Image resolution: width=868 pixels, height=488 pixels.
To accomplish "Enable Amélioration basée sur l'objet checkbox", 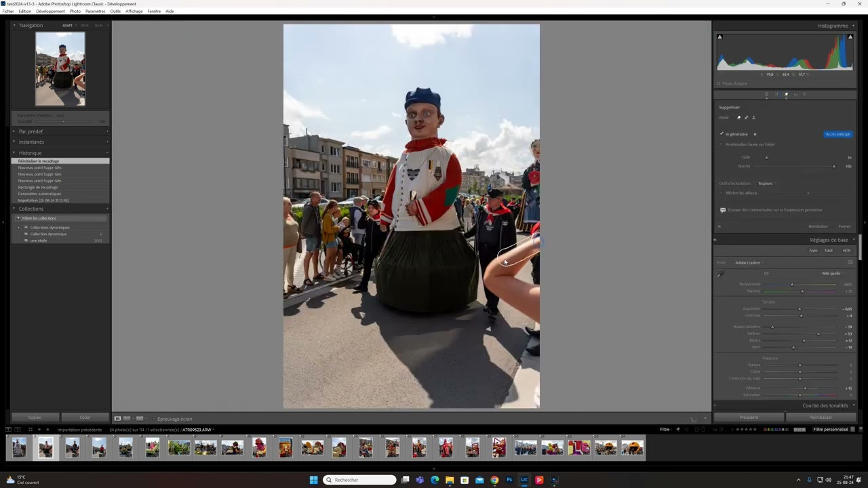I will [x=722, y=144].
